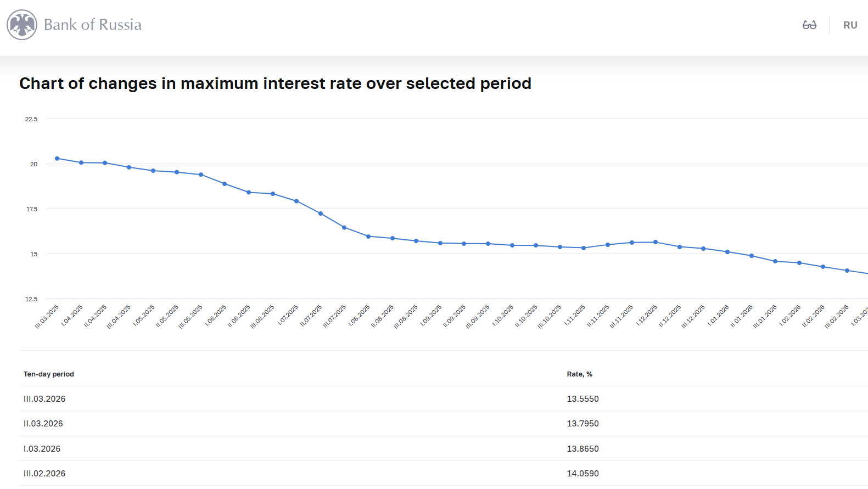Click the Bank of Russia eagle emblem
Image resolution: width=868 pixels, height=489 pixels.
click(22, 25)
